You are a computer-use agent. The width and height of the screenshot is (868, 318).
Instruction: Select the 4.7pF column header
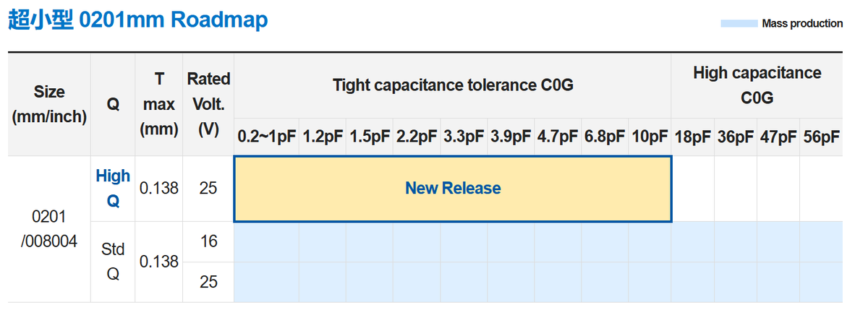[x=558, y=137]
